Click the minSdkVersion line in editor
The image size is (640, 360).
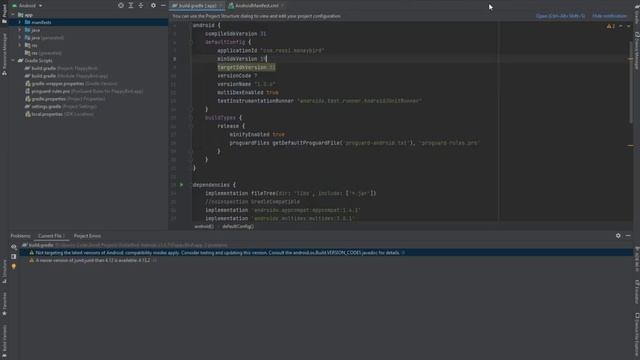(241, 59)
